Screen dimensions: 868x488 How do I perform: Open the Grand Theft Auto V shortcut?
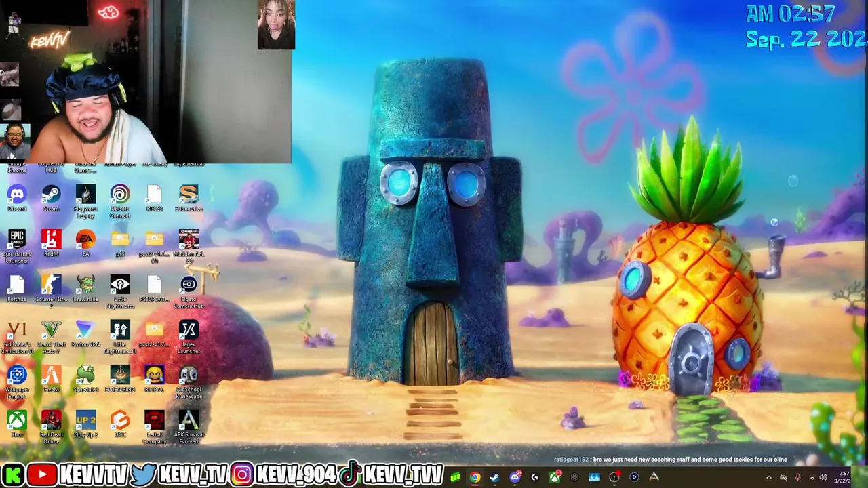51,337
